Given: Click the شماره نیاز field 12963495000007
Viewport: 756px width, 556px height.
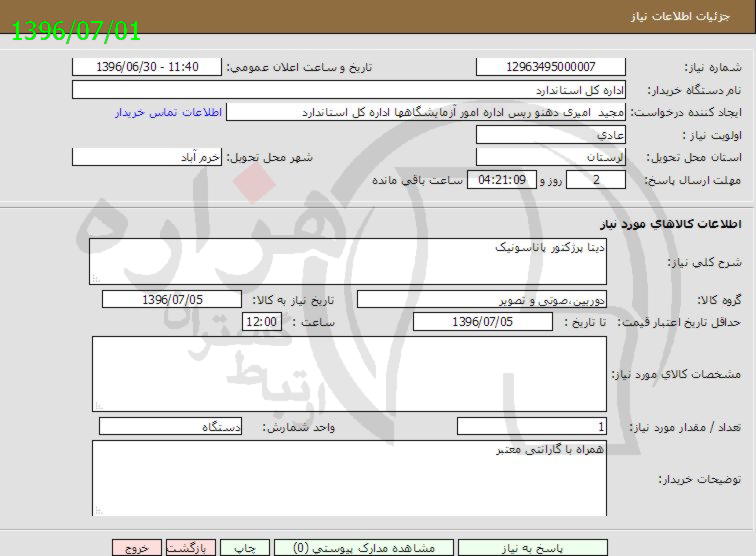Looking at the screenshot, I should click(551, 67).
